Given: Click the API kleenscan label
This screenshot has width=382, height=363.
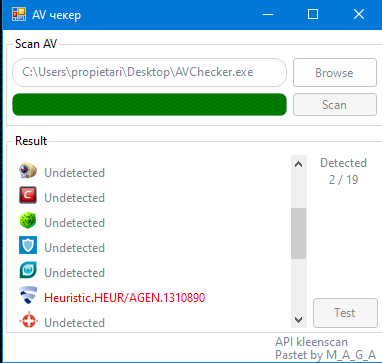Looking at the screenshot, I should pyautogui.click(x=311, y=342).
